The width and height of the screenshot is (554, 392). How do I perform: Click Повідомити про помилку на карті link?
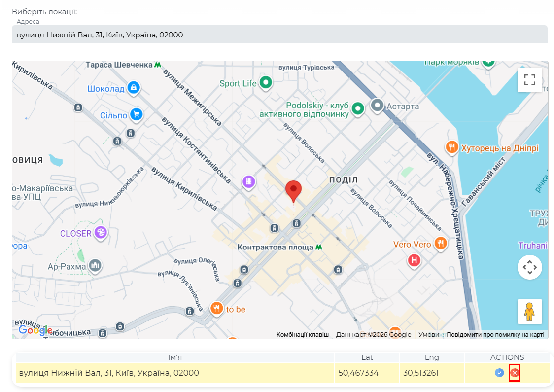coord(495,334)
